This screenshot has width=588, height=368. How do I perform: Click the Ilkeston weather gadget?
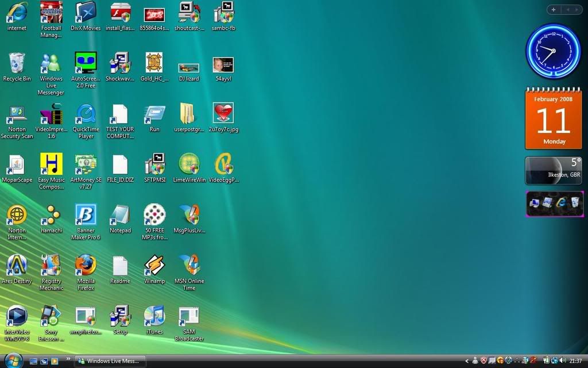tap(554, 171)
